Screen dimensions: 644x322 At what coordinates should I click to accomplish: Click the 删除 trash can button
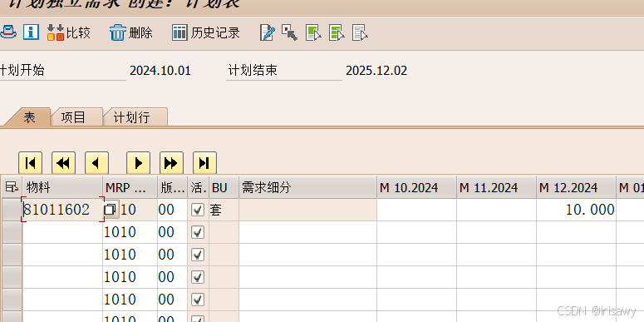(131, 32)
